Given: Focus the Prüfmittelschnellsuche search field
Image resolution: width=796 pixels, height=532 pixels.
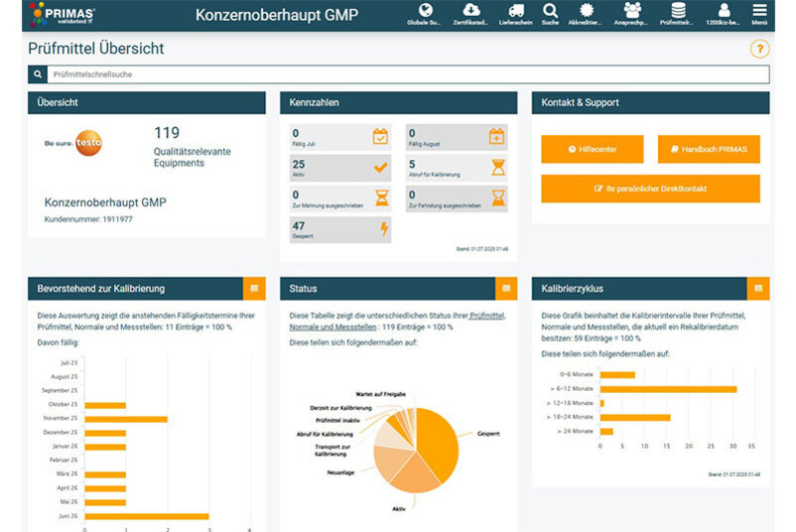Looking at the screenshot, I should tap(407, 74).
